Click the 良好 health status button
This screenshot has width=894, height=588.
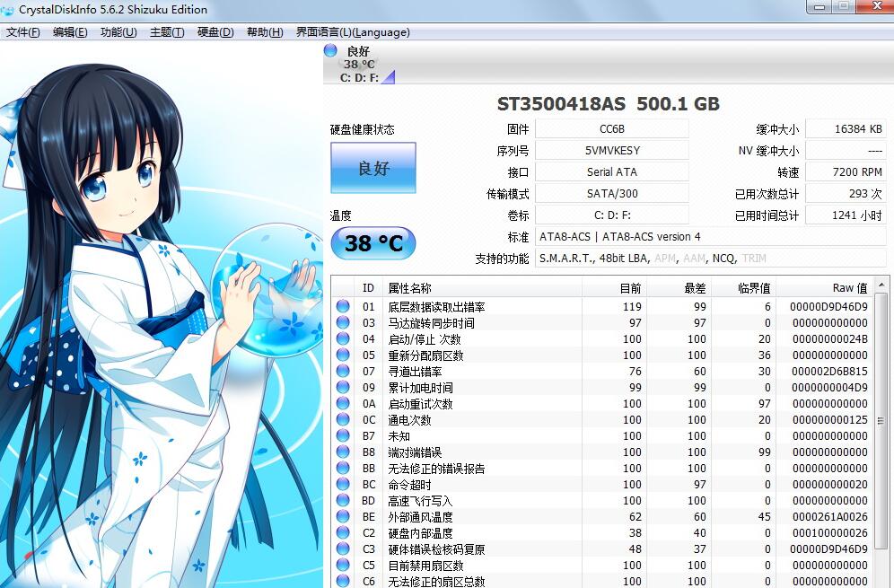pos(373,168)
